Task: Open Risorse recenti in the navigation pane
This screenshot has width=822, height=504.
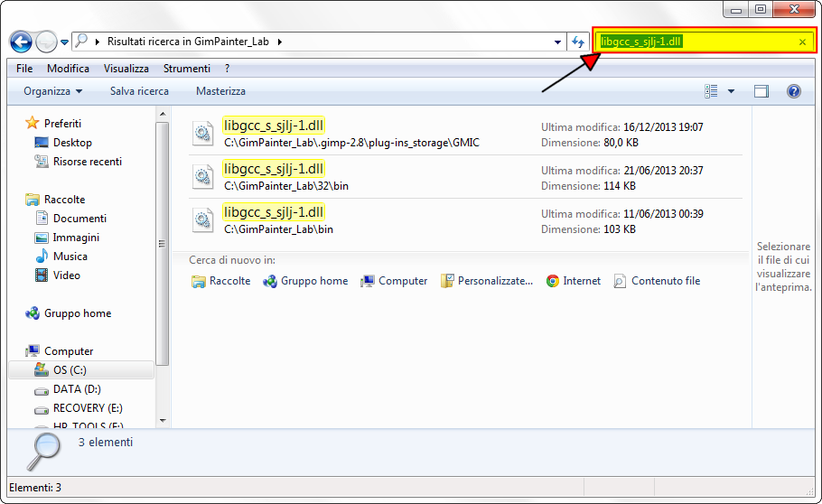Action: (88, 162)
